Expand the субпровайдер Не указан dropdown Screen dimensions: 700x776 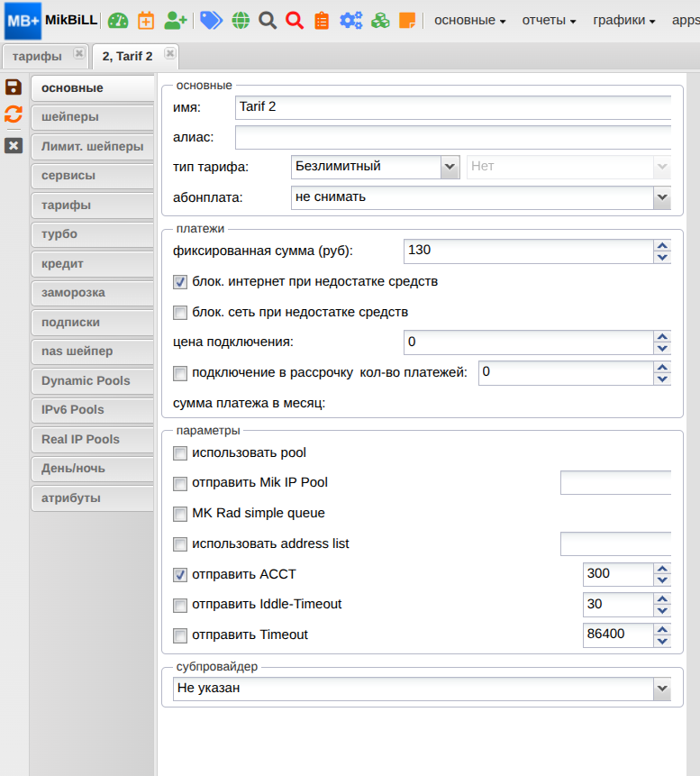pos(662,689)
